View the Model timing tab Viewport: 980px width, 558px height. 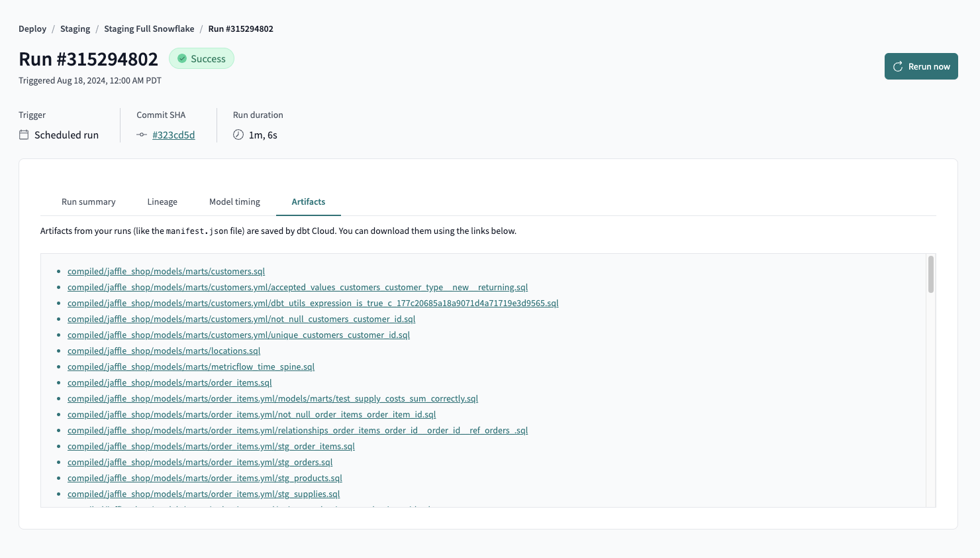[234, 201]
